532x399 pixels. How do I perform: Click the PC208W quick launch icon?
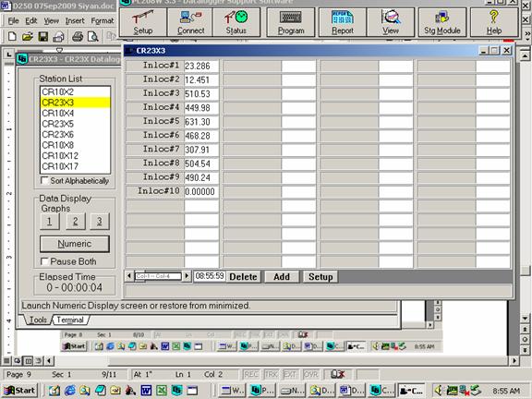tap(176, 391)
